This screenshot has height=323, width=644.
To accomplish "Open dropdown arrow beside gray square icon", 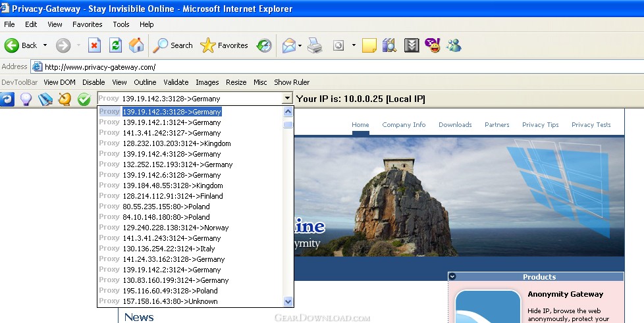I will pos(354,45).
